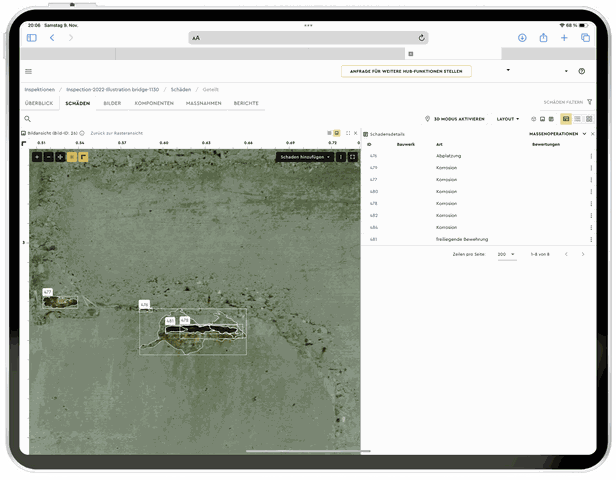The height and width of the screenshot is (480, 616).
Task: Click Zurück zur Rasteransicht link
Action: click(117, 133)
